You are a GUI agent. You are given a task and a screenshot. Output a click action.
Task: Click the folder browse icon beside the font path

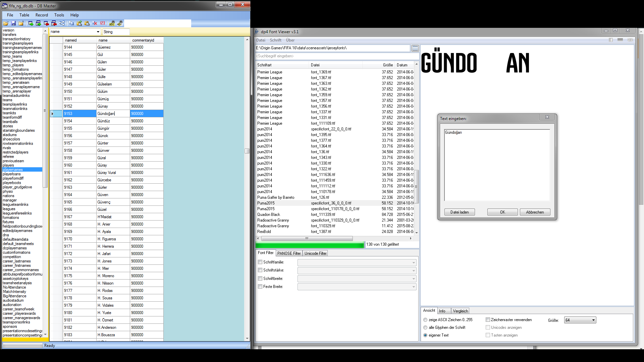click(415, 48)
